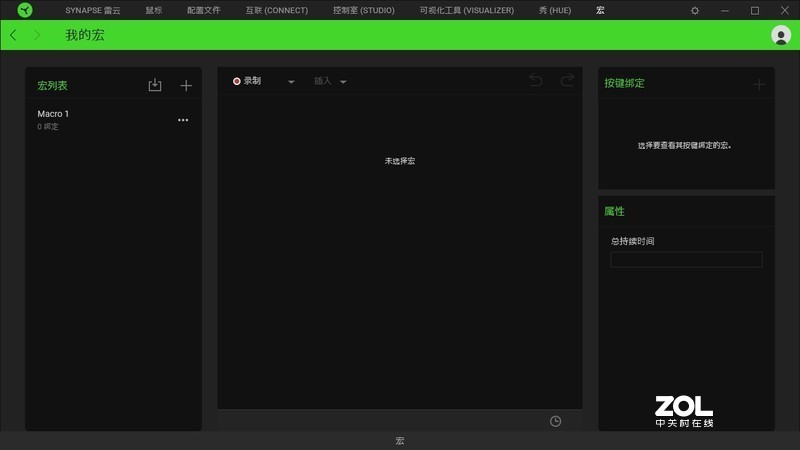Click the clock icon below the editor
The width and height of the screenshot is (800, 450).
click(556, 421)
